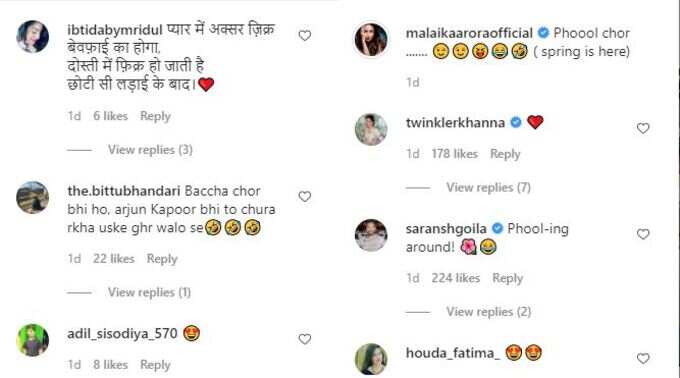Expand View replies (2) under saranshgoila
Screen dimensions: 680x378
pyautogui.click(x=488, y=312)
